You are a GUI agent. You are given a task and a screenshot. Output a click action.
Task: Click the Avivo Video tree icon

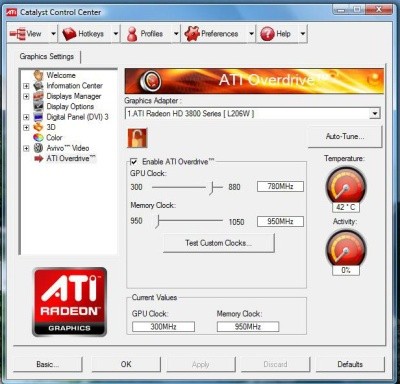coord(38,148)
